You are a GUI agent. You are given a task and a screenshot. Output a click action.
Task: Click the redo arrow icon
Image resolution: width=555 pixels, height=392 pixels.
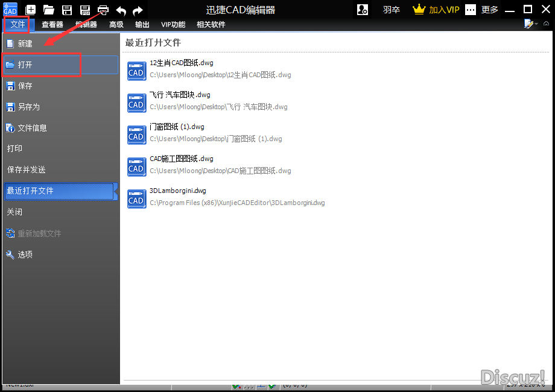coord(138,10)
